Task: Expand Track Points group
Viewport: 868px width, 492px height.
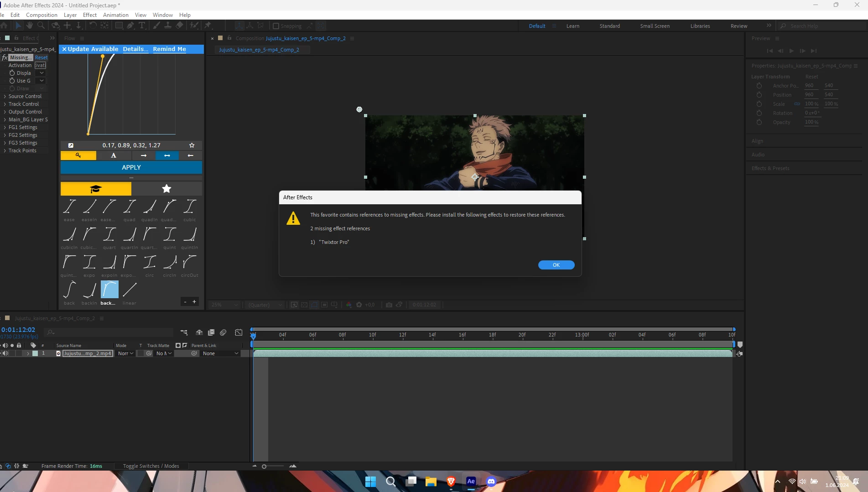Action: (5, 150)
